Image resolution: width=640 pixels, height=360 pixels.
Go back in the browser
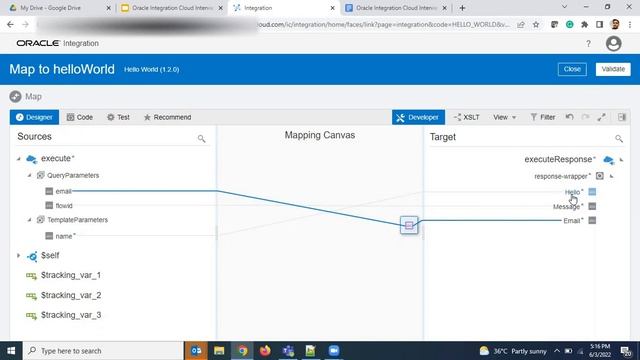click(10, 25)
